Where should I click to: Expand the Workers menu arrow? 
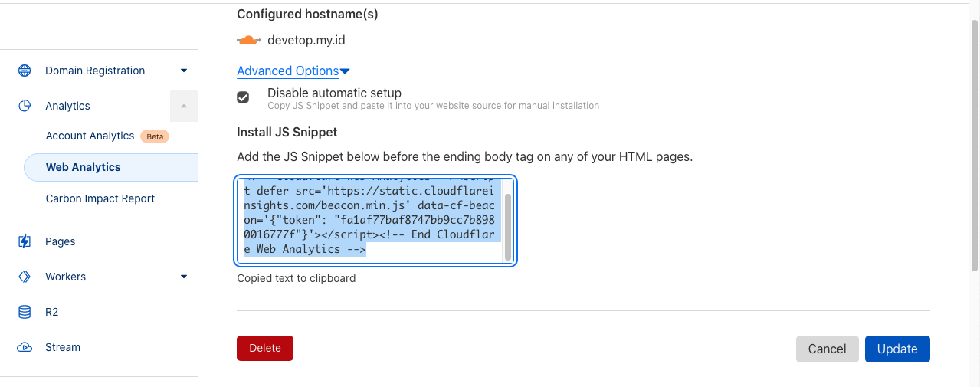[184, 277]
